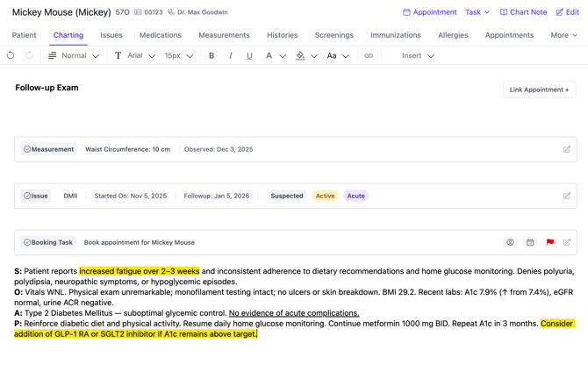588x372 pixels.
Task: Click the Link Appointment + button
Action: pyautogui.click(x=539, y=89)
